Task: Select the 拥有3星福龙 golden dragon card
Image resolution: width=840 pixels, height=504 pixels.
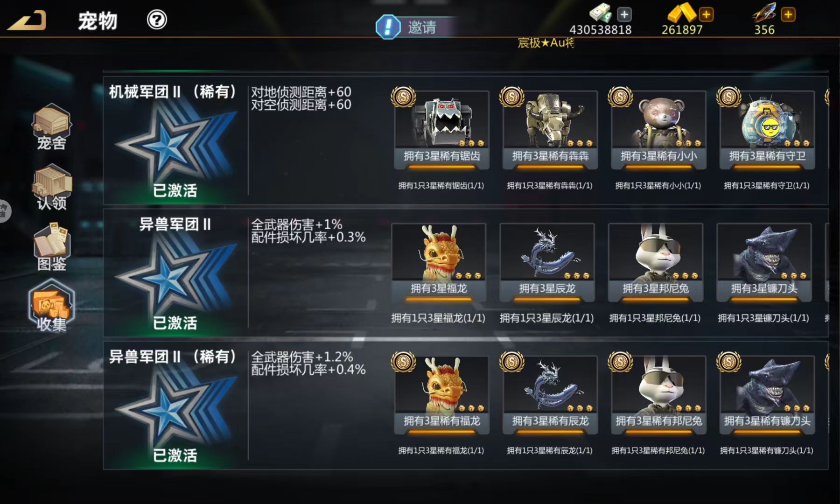Action: click(x=439, y=262)
